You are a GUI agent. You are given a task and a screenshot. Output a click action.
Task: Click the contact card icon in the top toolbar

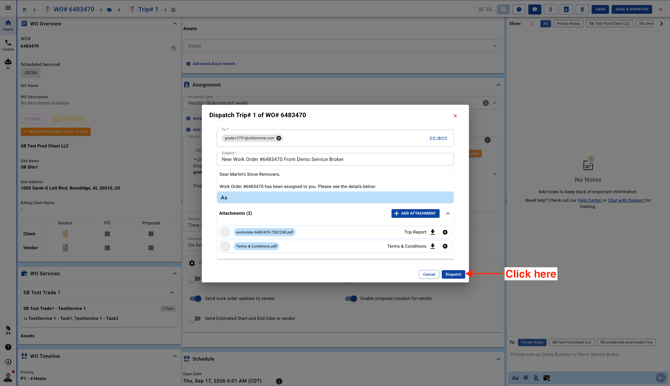tap(566, 9)
